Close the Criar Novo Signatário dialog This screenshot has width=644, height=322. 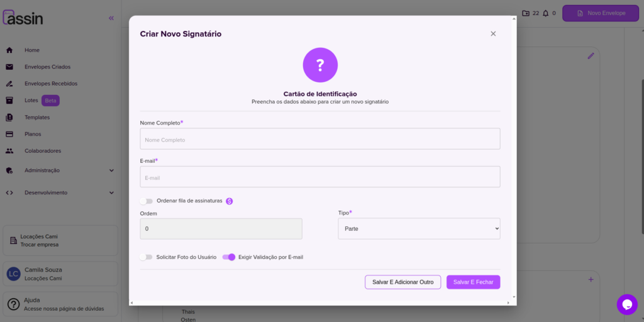493,34
